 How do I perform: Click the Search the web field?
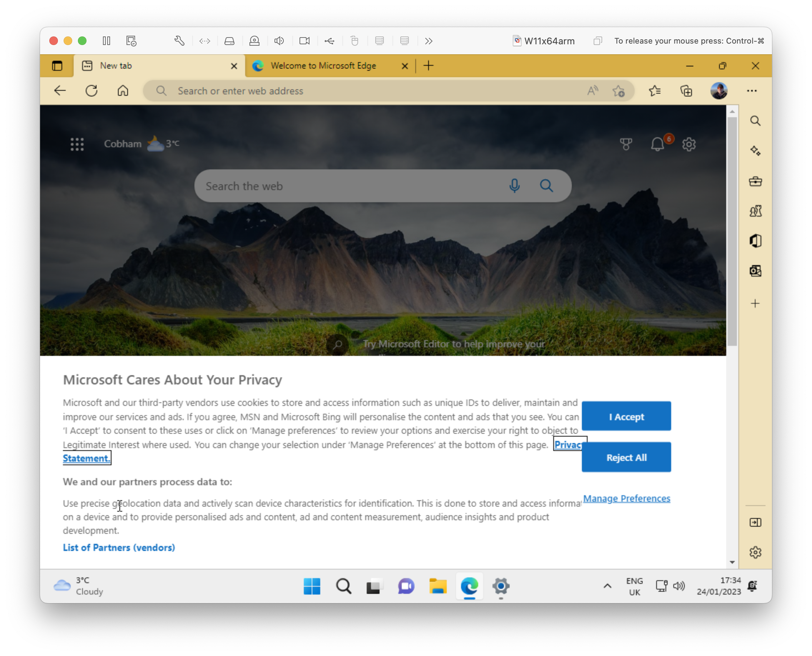coord(340,185)
